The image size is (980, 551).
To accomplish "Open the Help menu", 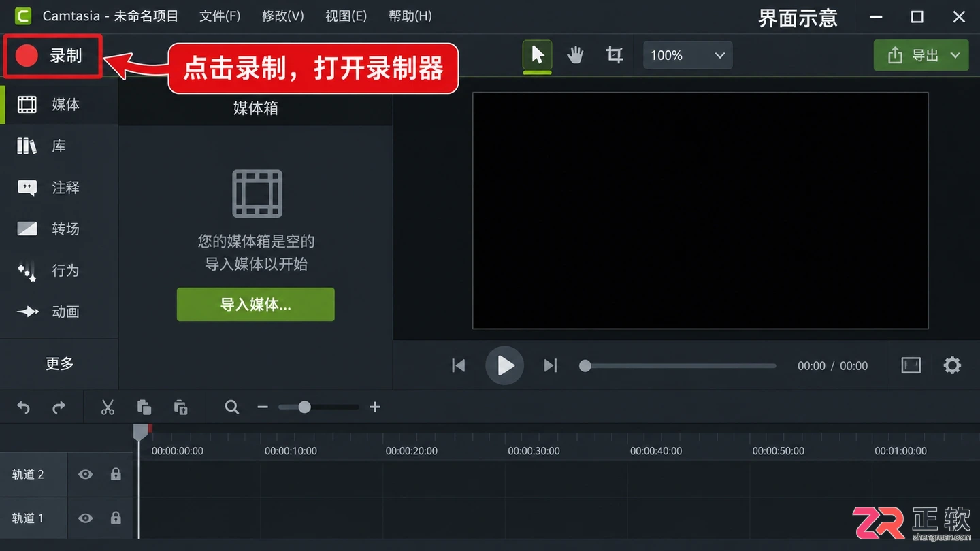I will 410,16.
